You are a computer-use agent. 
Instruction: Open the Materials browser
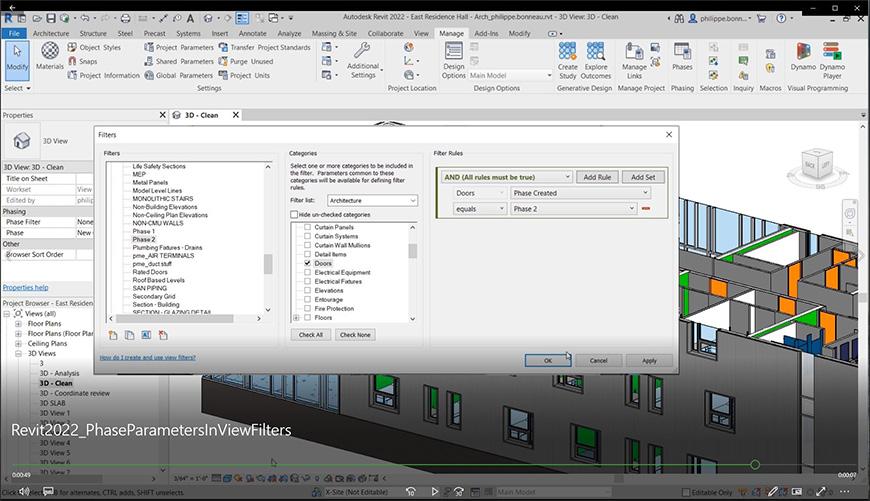(50, 56)
